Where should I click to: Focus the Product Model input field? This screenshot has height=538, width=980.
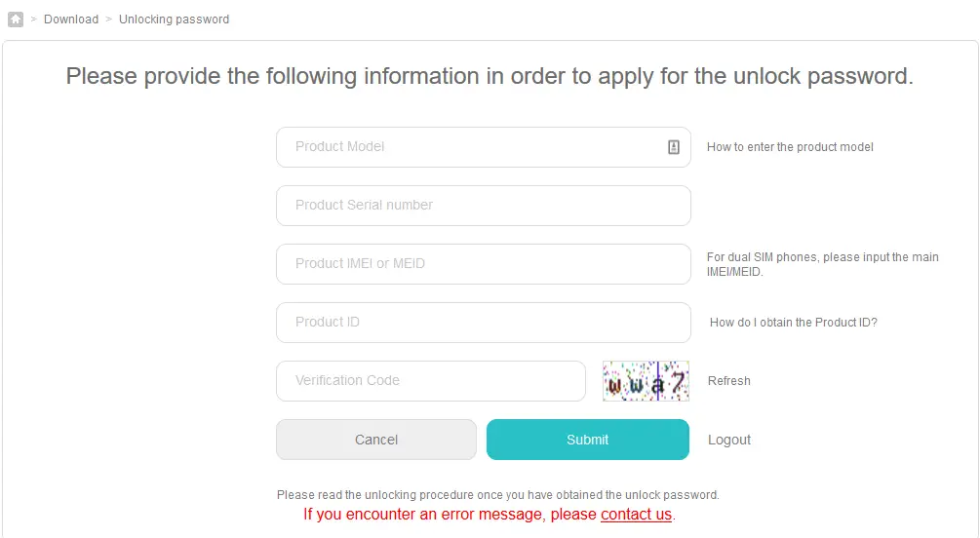pyautogui.click(x=483, y=147)
